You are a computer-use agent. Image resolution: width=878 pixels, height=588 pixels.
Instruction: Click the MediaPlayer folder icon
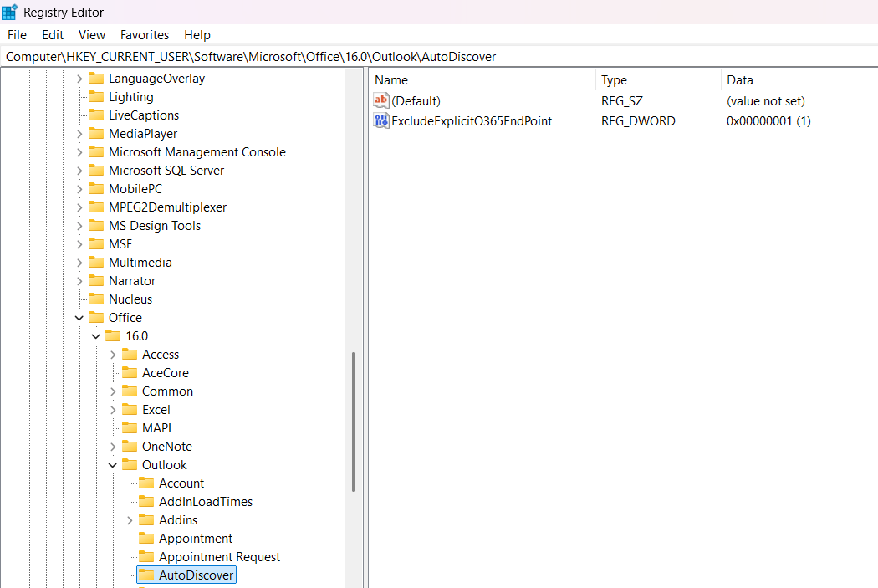[96, 133]
